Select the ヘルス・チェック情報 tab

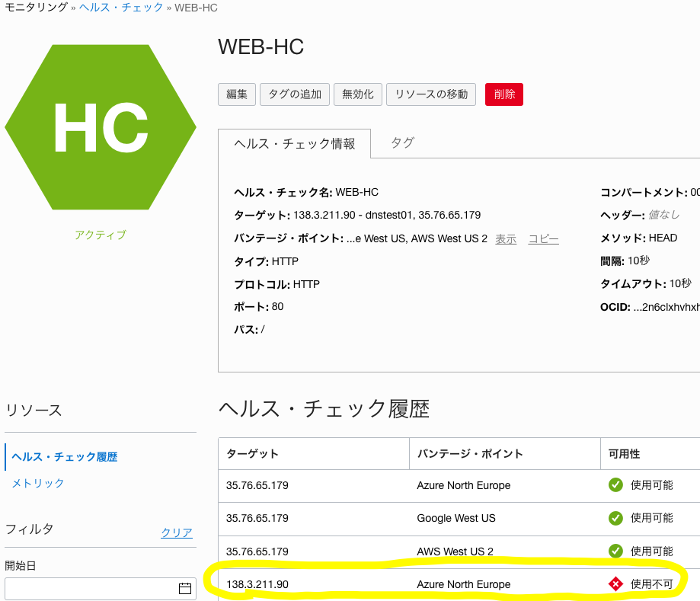[294, 144]
